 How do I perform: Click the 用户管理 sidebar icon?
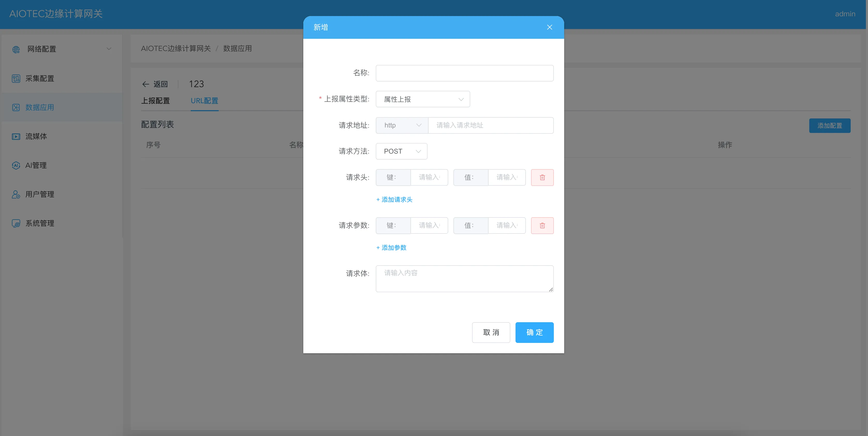(16, 194)
